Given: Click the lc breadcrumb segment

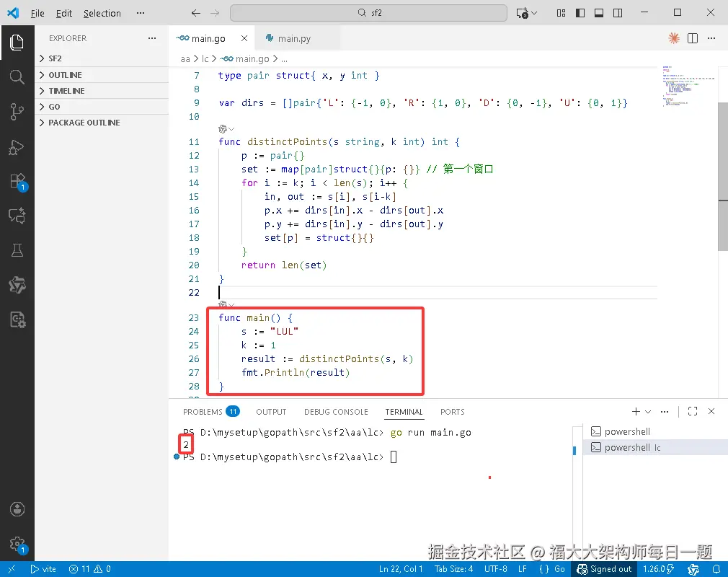Looking at the screenshot, I should click(x=205, y=58).
